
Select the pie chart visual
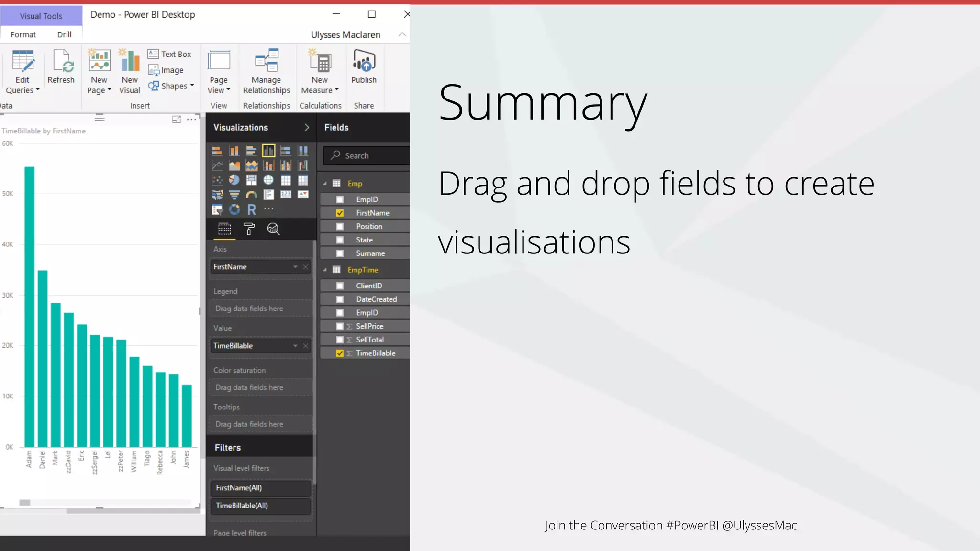coord(234,180)
